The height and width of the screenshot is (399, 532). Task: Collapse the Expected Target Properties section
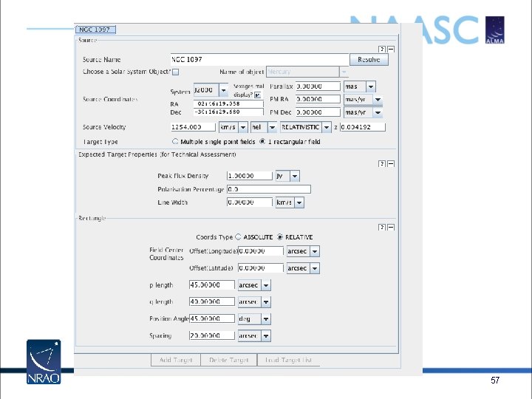(x=391, y=163)
